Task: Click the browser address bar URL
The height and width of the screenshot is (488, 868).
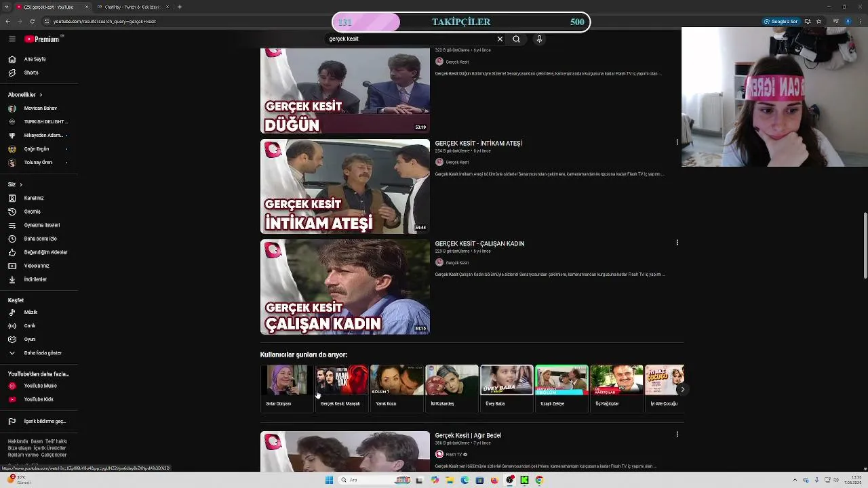Action: 104,22
